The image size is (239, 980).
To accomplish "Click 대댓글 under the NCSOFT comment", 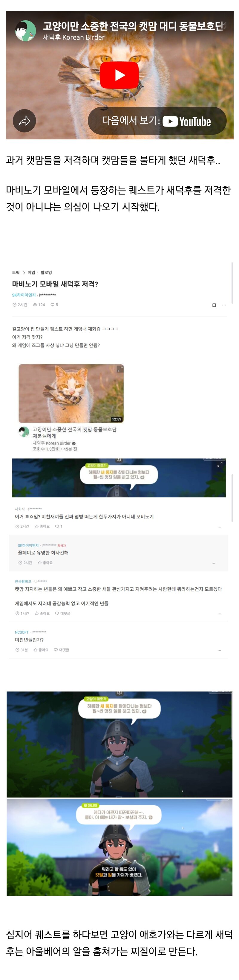I will coord(62,650).
